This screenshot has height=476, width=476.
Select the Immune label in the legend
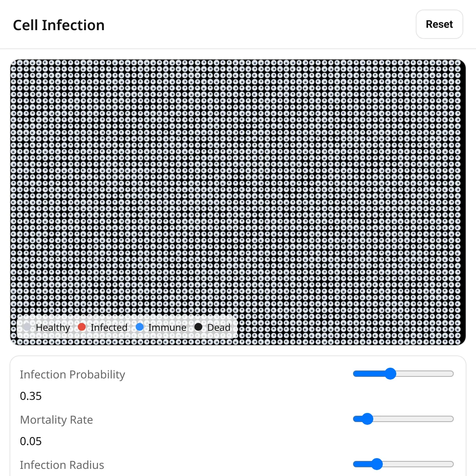[x=167, y=327]
